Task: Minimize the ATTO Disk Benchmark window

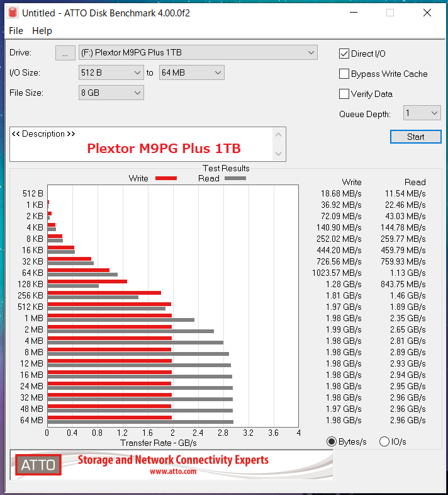Action: pyautogui.click(x=354, y=13)
